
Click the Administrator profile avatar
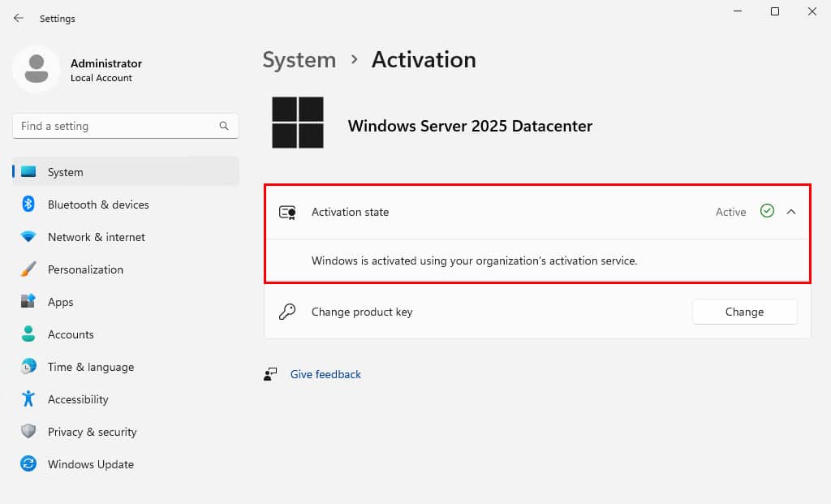click(x=36, y=69)
